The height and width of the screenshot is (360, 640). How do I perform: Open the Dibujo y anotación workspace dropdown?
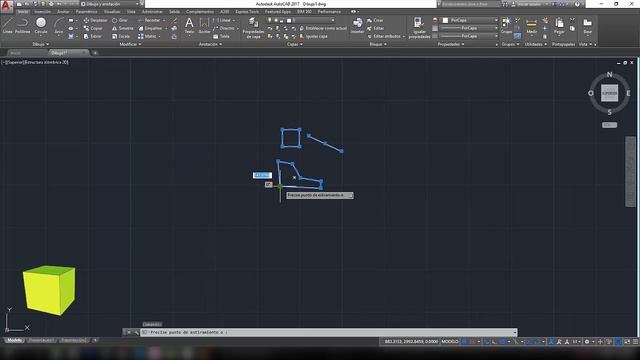pyautogui.click(x=110, y=4)
